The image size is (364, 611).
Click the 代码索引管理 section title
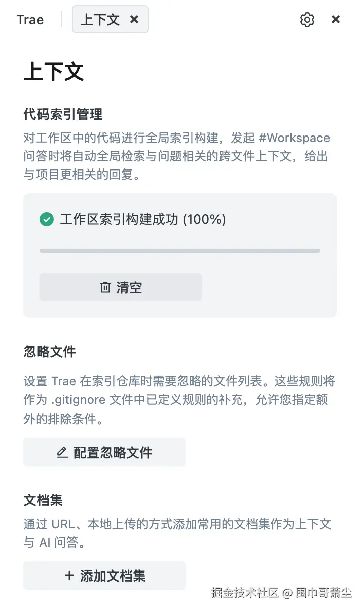[63, 115]
